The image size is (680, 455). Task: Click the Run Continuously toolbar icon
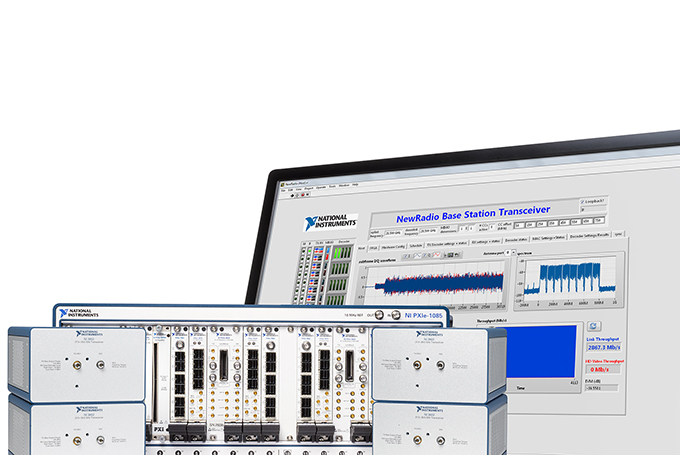(x=297, y=195)
